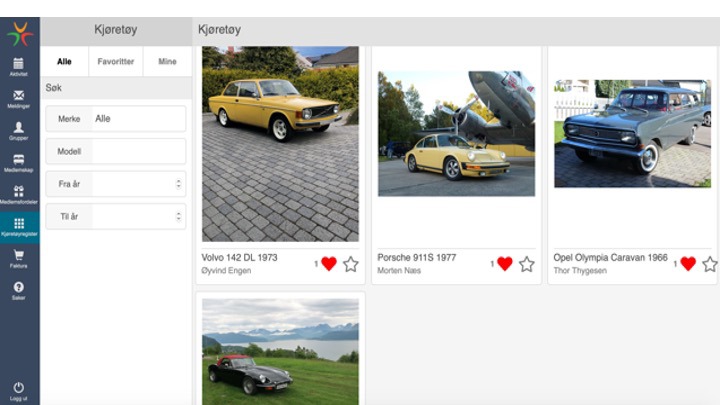The width and height of the screenshot is (720, 405).
Task: Open Saker help icon
Action: tap(19, 290)
